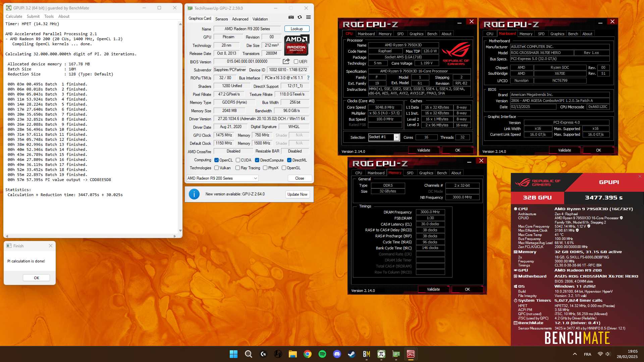Toggle the CUDA checkbox

click(238, 160)
